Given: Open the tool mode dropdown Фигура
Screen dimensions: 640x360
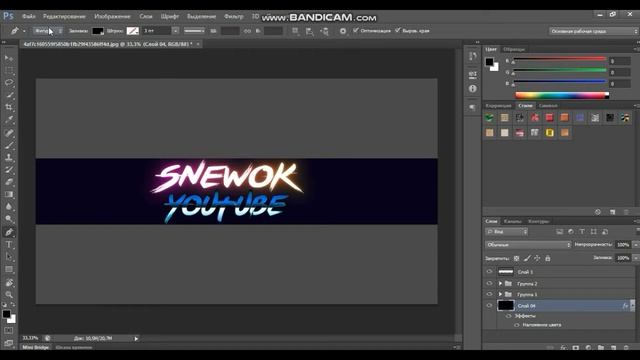Looking at the screenshot, I should [48, 31].
